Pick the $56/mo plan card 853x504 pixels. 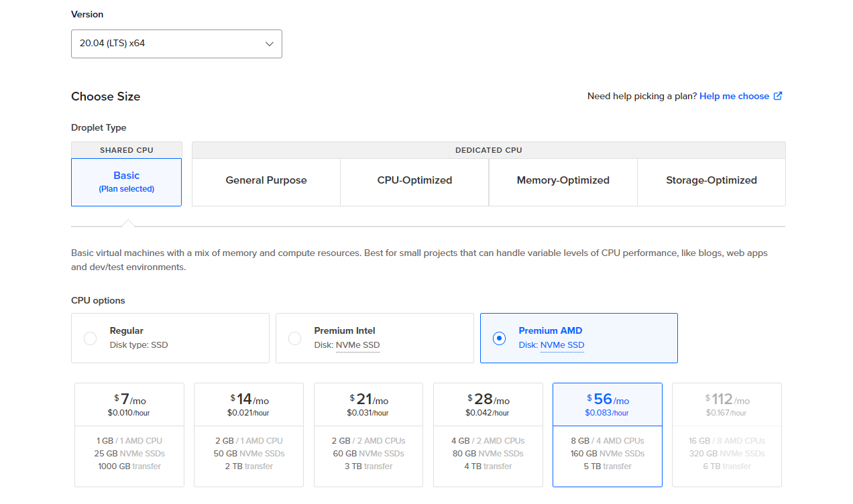point(608,435)
